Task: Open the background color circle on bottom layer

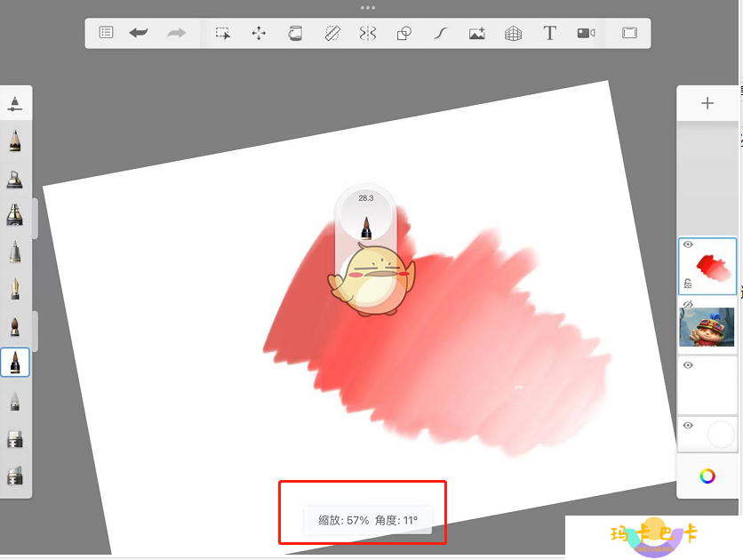Action: pos(720,435)
